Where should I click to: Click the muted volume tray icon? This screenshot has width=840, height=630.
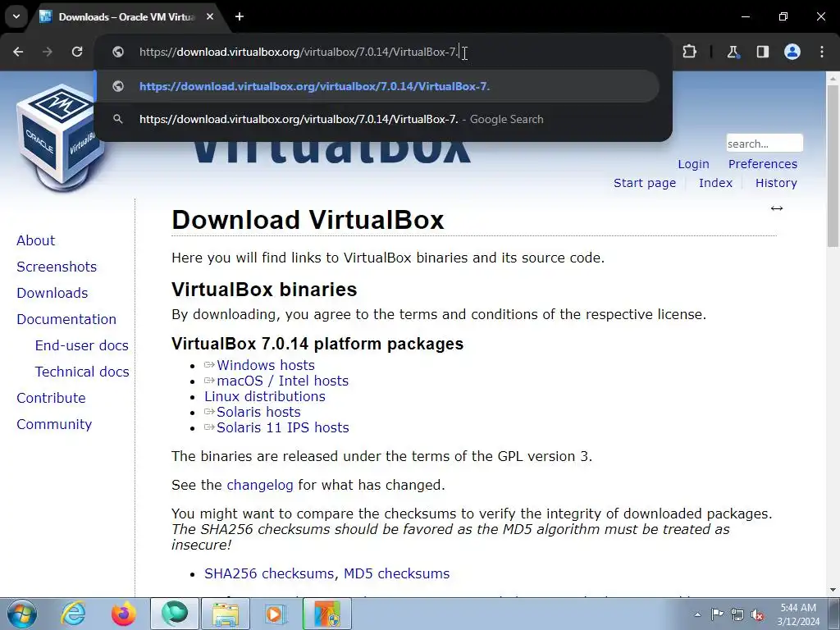757,614
